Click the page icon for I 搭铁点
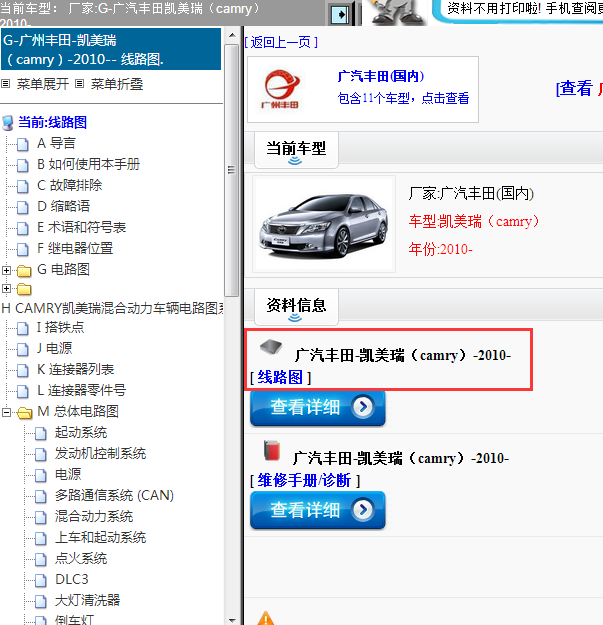The height and width of the screenshot is (625, 603). (23, 328)
